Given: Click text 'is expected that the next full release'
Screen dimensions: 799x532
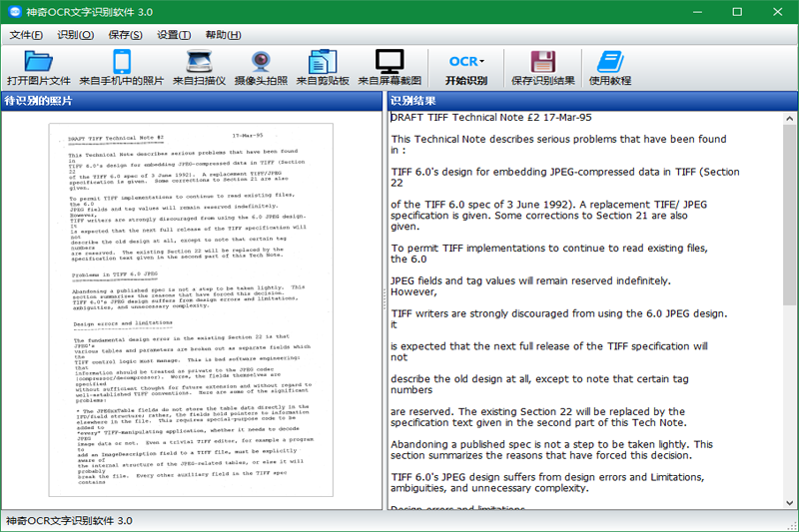Looking at the screenshot, I should click(480, 346).
